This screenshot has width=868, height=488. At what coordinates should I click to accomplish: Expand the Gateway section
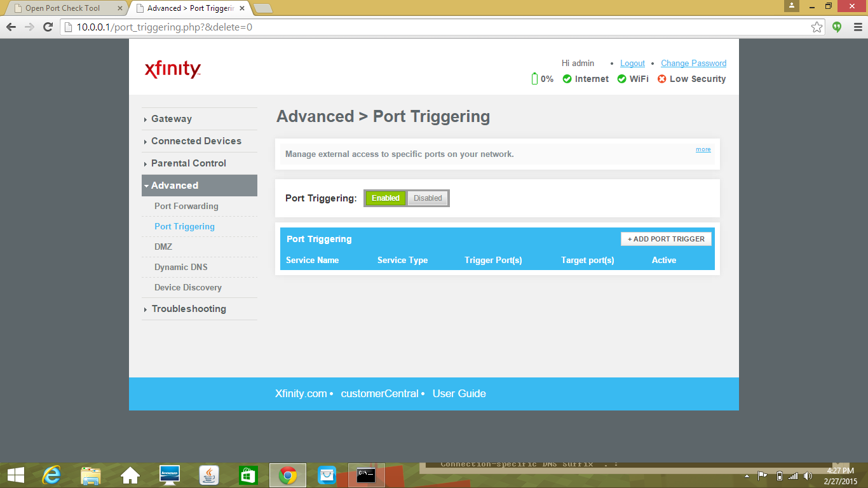point(171,119)
